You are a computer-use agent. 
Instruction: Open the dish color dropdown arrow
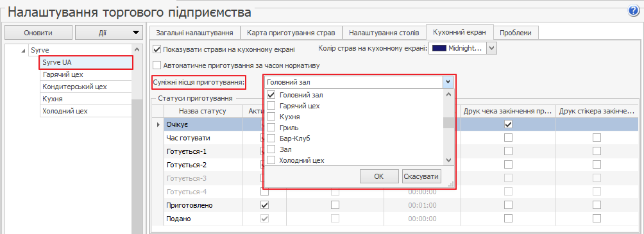point(492,48)
